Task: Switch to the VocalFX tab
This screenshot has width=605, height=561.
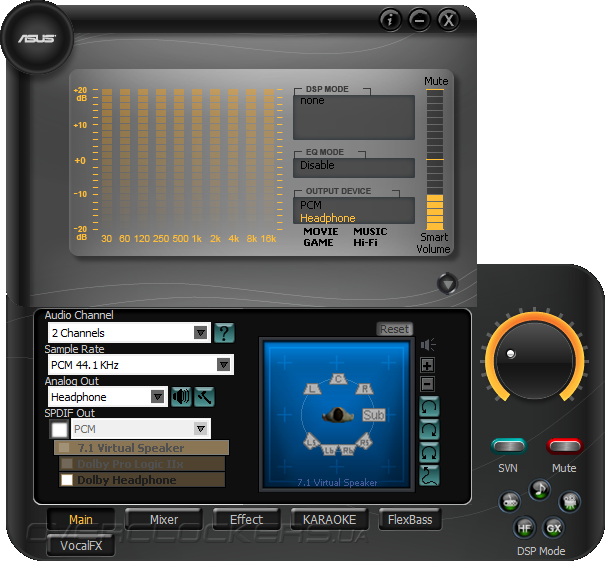Action: pyautogui.click(x=81, y=546)
